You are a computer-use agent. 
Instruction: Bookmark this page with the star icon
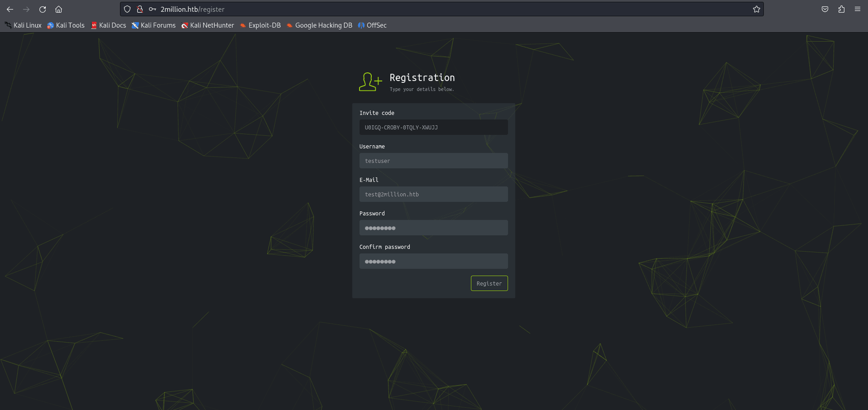pyautogui.click(x=756, y=9)
